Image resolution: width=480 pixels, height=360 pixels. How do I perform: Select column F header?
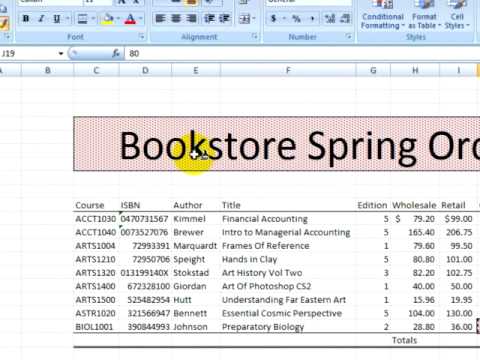(x=288, y=70)
